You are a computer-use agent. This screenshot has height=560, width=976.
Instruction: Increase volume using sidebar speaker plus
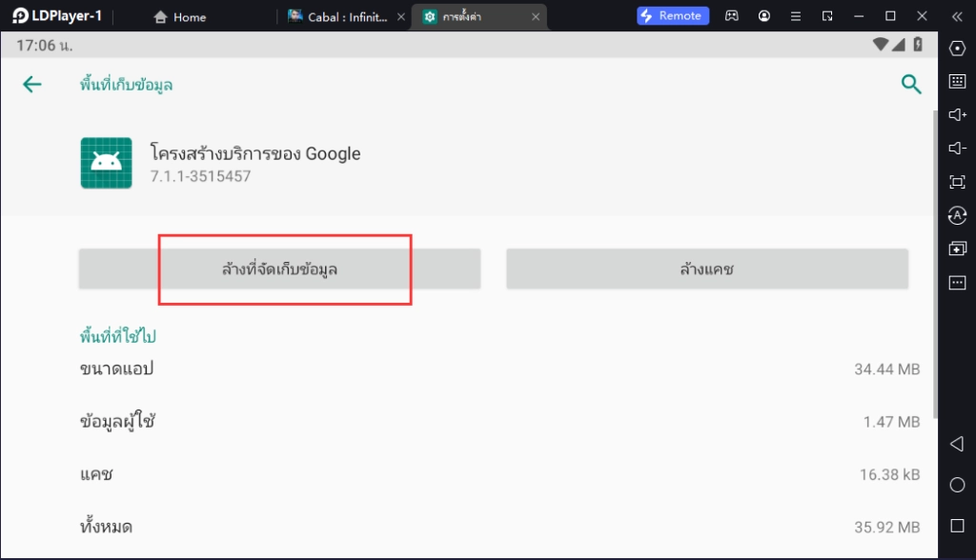click(x=957, y=114)
